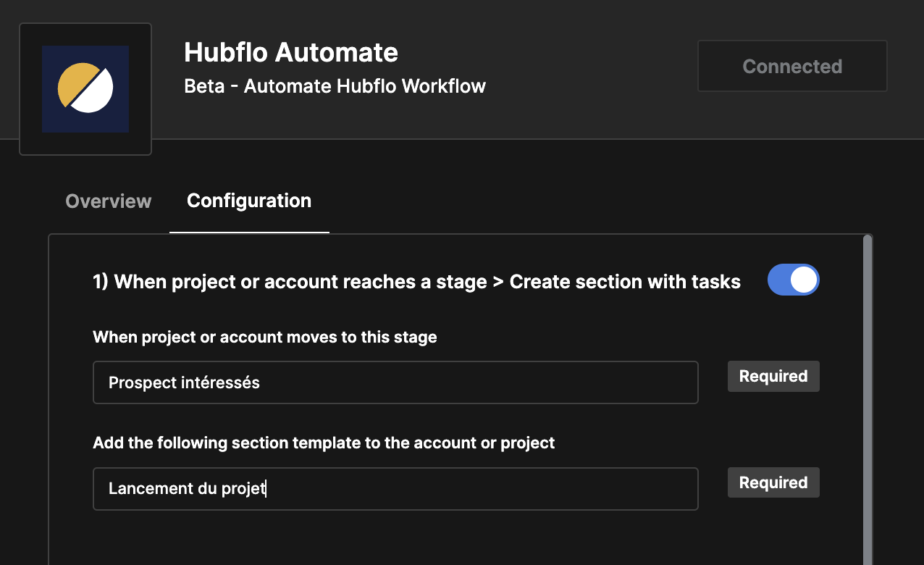Click the white half-circle in the Hubflo logo
Screen dimensions: 924x565
tap(93, 93)
